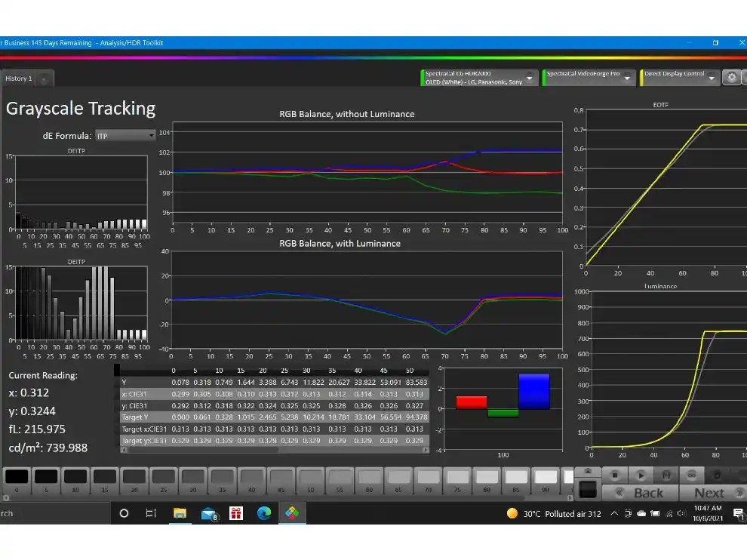Click the Luminance chart

tap(669, 369)
